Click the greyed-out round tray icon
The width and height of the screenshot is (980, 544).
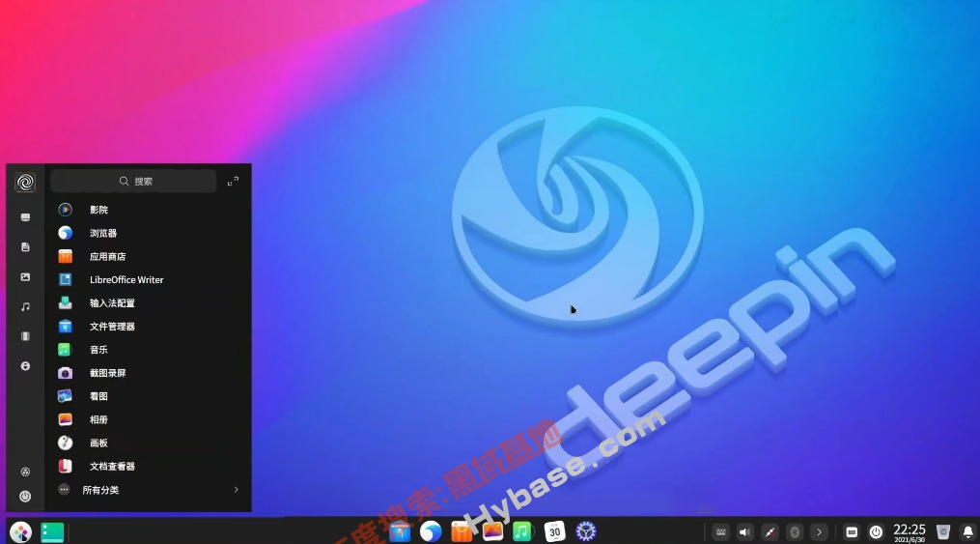(x=795, y=532)
